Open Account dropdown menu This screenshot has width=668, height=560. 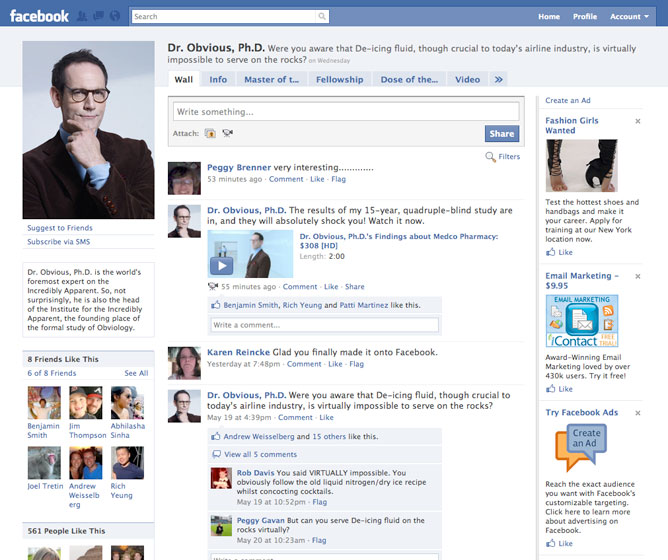point(629,17)
